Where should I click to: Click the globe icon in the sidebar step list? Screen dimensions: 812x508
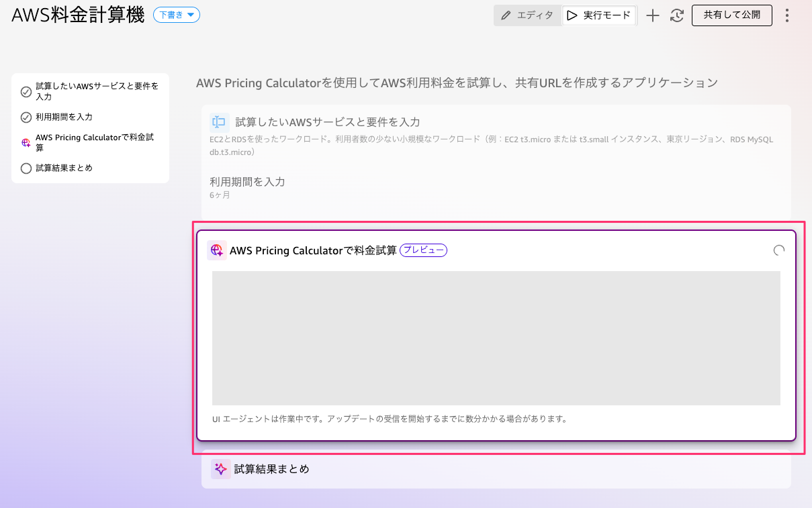pyautogui.click(x=26, y=142)
